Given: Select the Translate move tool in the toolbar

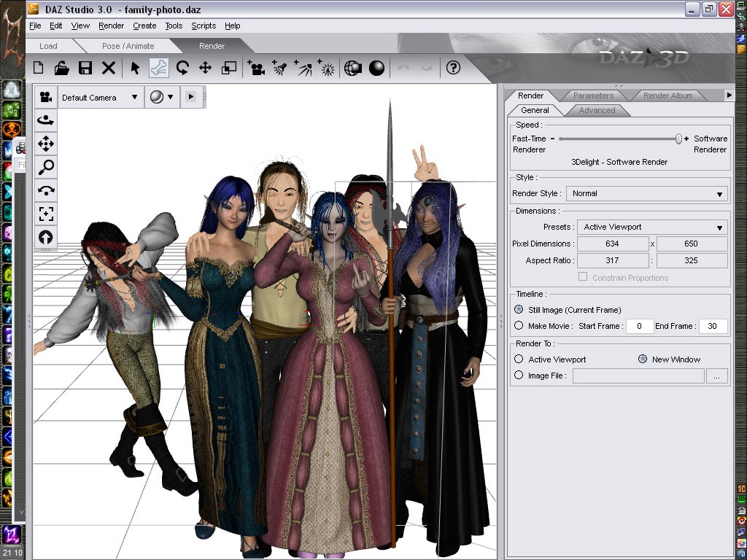Looking at the screenshot, I should [206, 69].
